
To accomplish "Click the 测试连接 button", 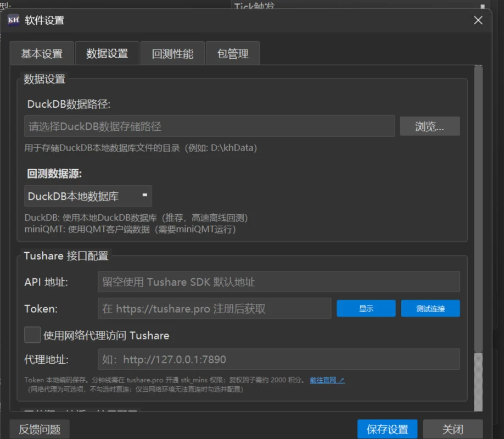I will point(430,308).
